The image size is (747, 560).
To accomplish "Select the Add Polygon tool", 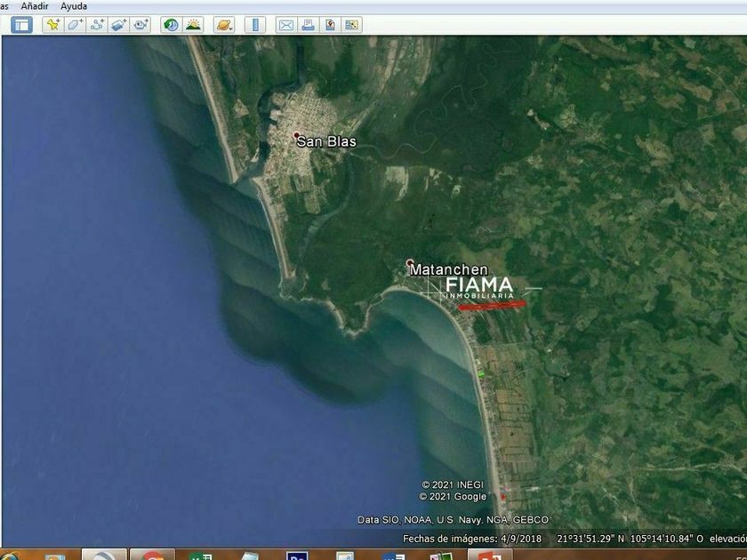I will [x=75, y=25].
